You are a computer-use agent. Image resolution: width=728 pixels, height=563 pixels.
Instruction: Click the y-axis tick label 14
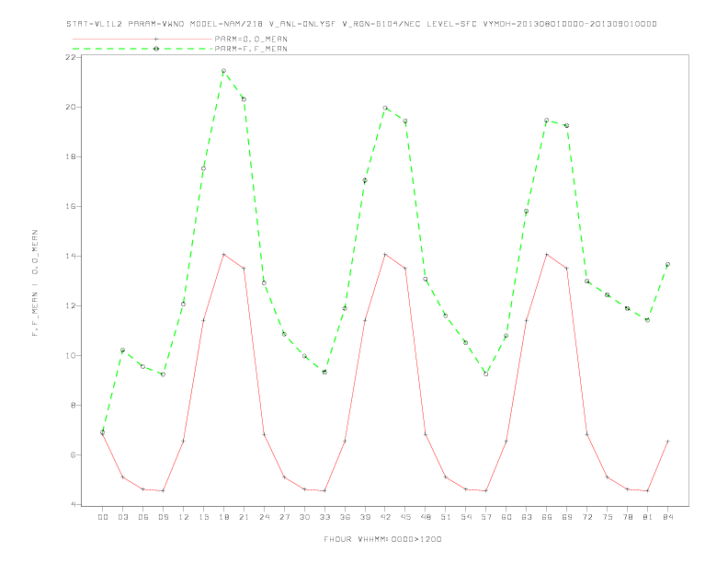[70, 256]
